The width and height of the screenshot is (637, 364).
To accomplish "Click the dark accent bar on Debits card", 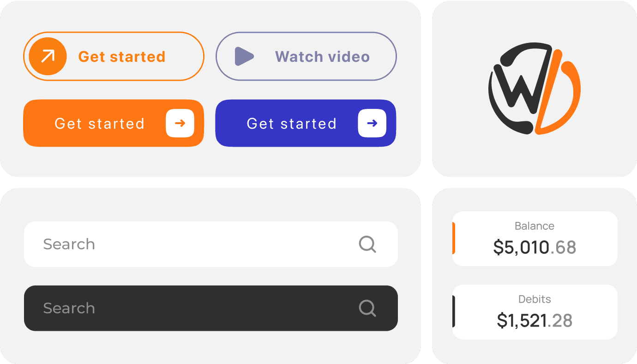I will pos(454,311).
